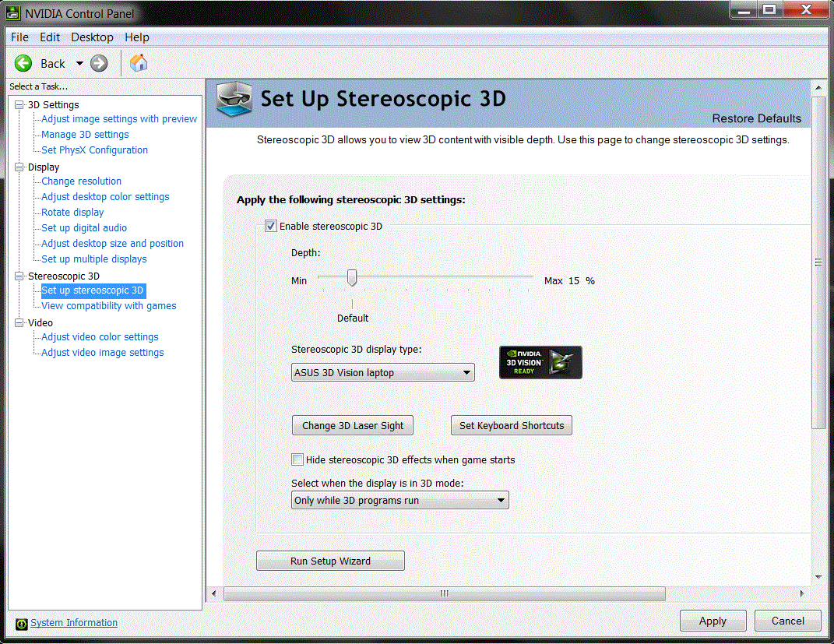Click the horizontal scrollbar left arrow

(214, 593)
